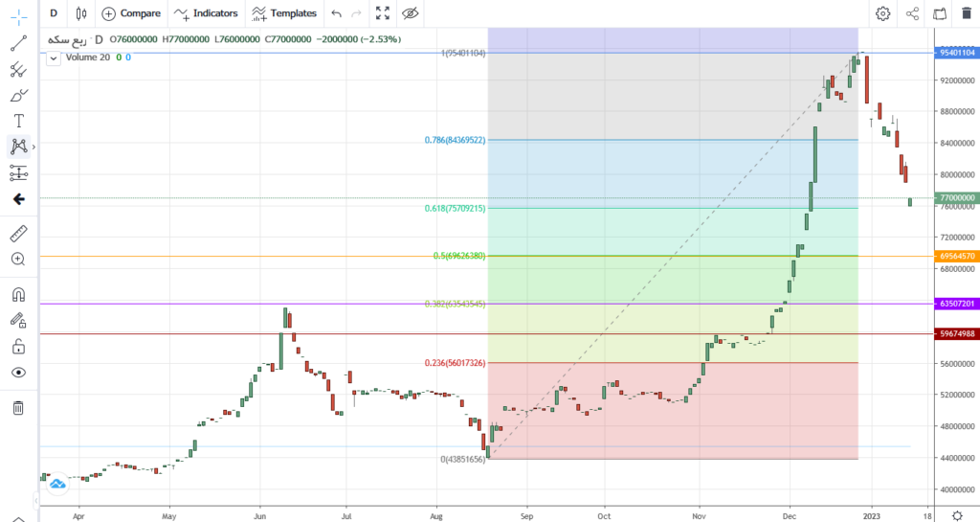Enter fullscreen mode
Screen dimensions: 980x522
click(x=383, y=13)
